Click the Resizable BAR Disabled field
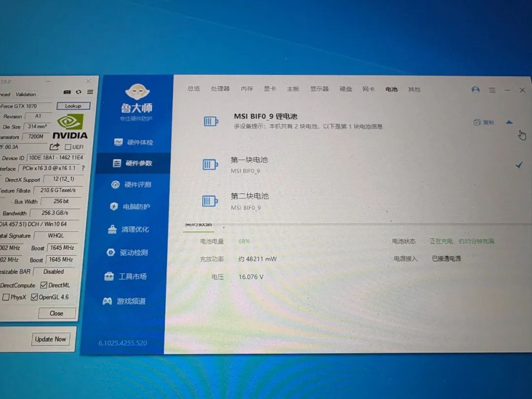The width and height of the screenshot is (532, 399). pyautogui.click(x=54, y=271)
